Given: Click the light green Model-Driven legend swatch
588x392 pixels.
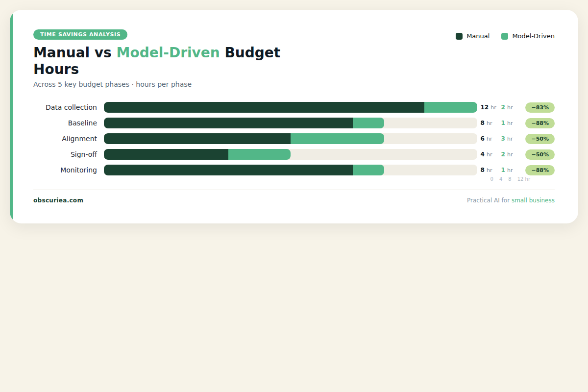Looking at the screenshot, I should tap(505, 36).
